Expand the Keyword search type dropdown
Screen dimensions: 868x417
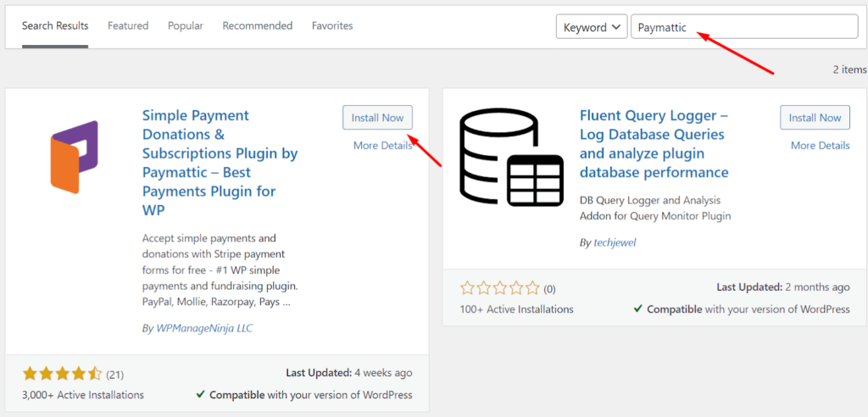592,26
